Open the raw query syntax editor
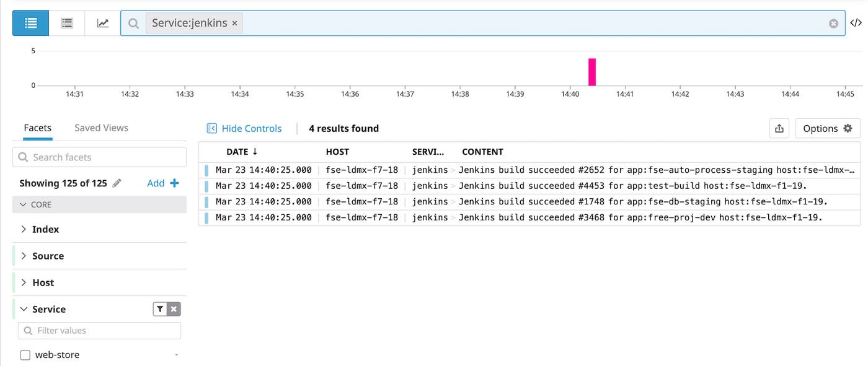Screen dimensions: 868x366 pyautogui.click(x=857, y=22)
